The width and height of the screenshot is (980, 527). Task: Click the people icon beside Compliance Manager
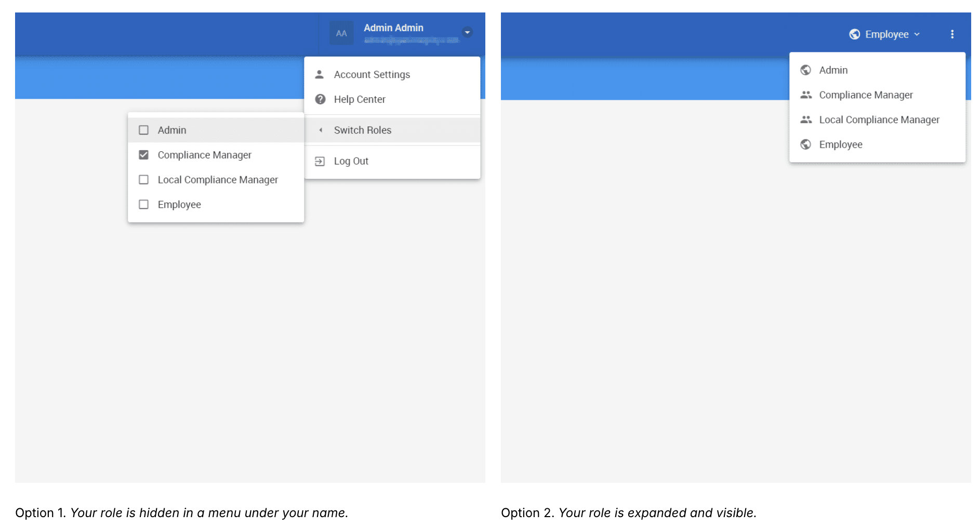(x=806, y=95)
